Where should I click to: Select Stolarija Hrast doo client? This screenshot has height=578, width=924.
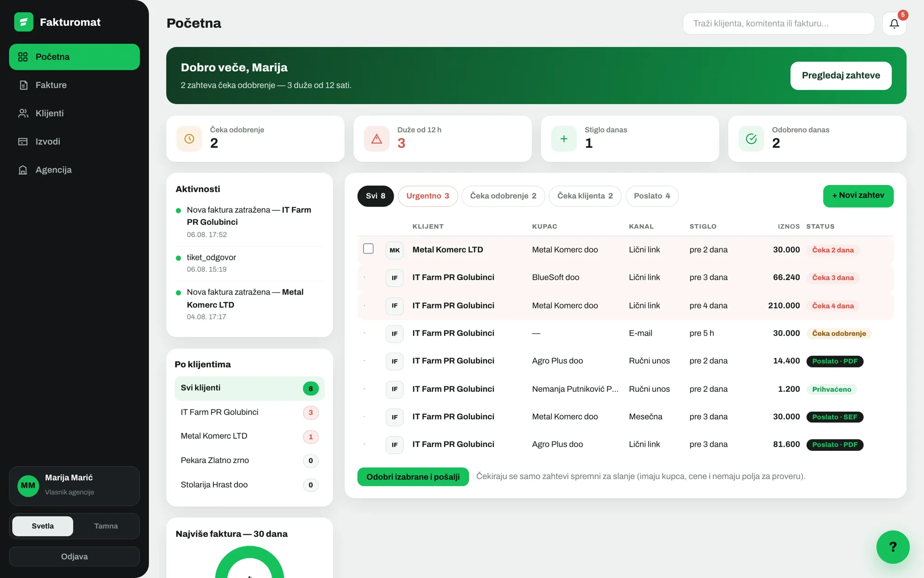(249, 485)
